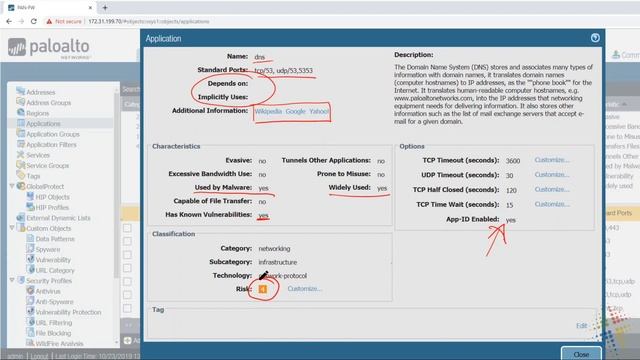The height and width of the screenshot is (360, 640).
Task: Click the subcategory value infrastructure
Action: (278, 262)
